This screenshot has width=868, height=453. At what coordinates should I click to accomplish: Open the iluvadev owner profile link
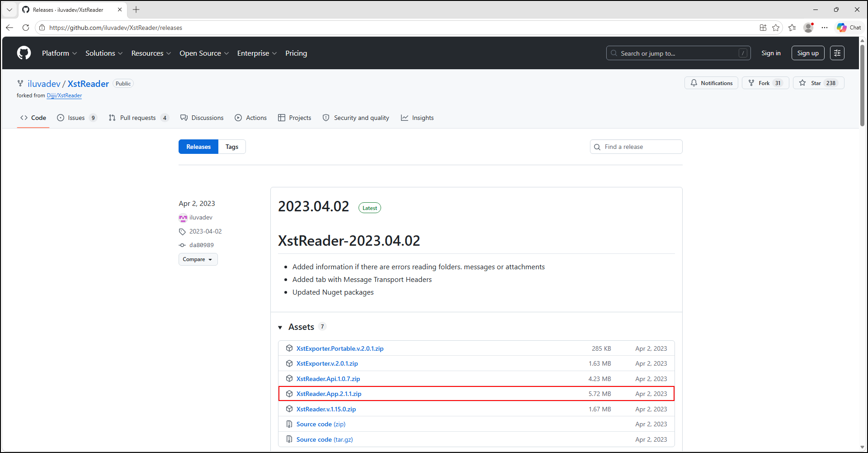[x=44, y=84]
